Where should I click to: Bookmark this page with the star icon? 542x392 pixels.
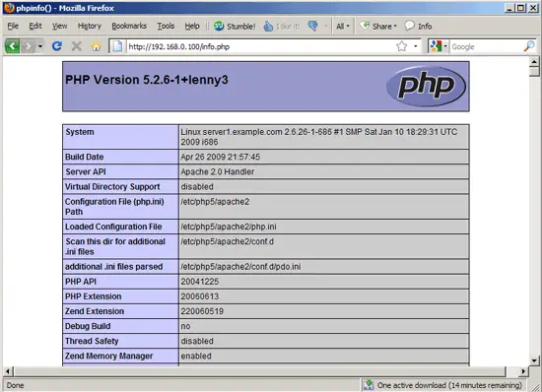pos(402,46)
